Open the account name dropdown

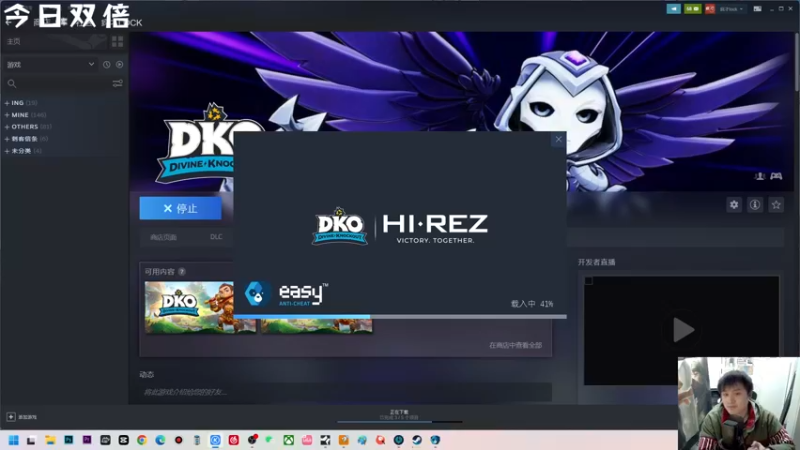coord(731,9)
